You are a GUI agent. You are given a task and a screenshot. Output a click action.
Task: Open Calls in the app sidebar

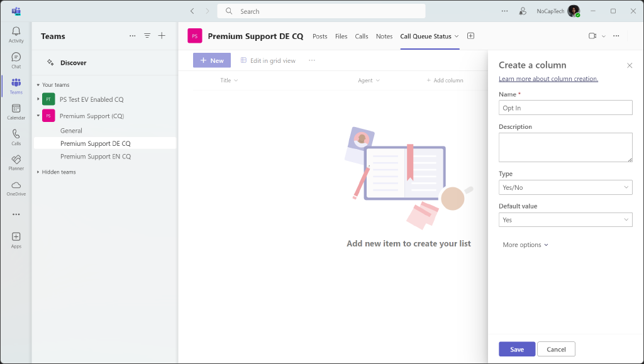click(x=16, y=137)
